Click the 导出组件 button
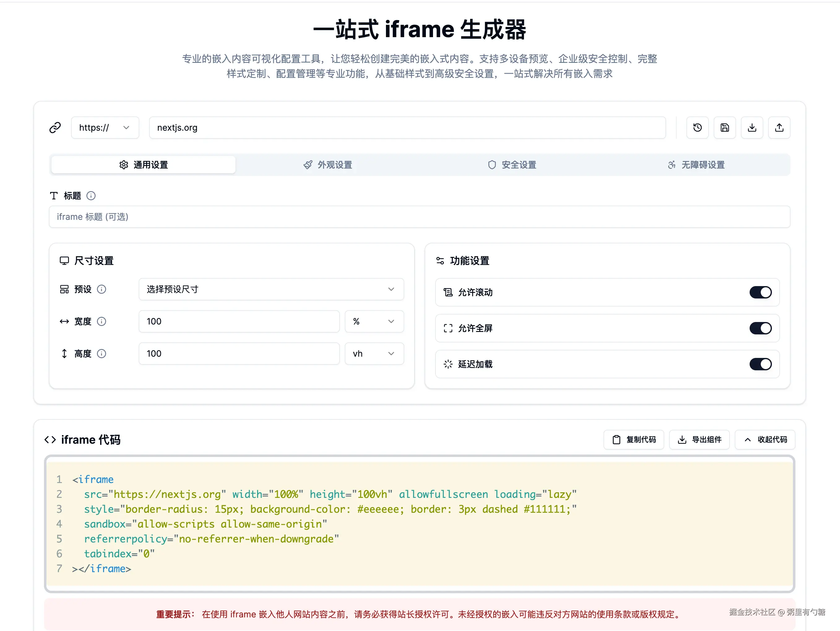Viewport: 840px width, 631px height. 699,440
